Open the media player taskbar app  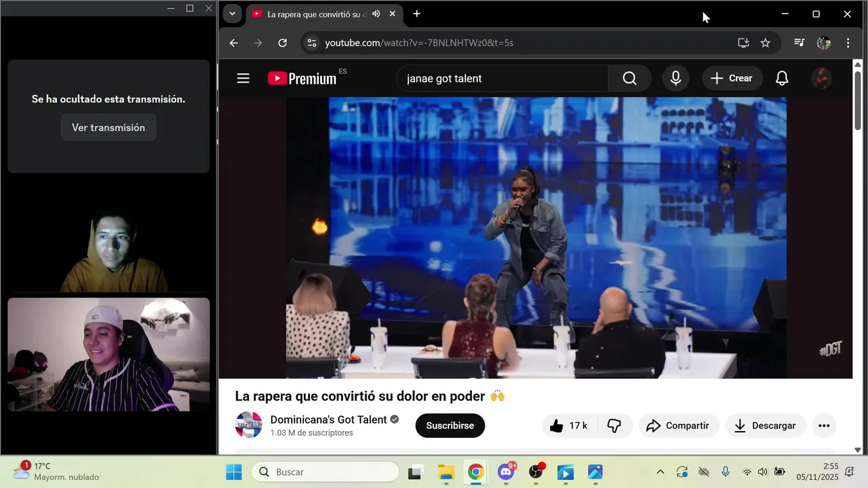(566, 472)
